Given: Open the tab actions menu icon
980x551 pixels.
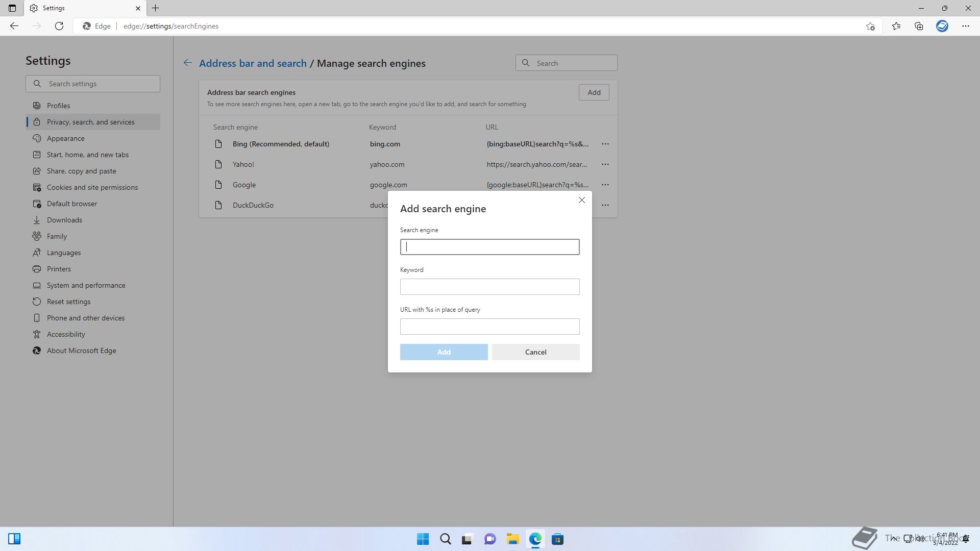Looking at the screenshot, I should 12,8.
